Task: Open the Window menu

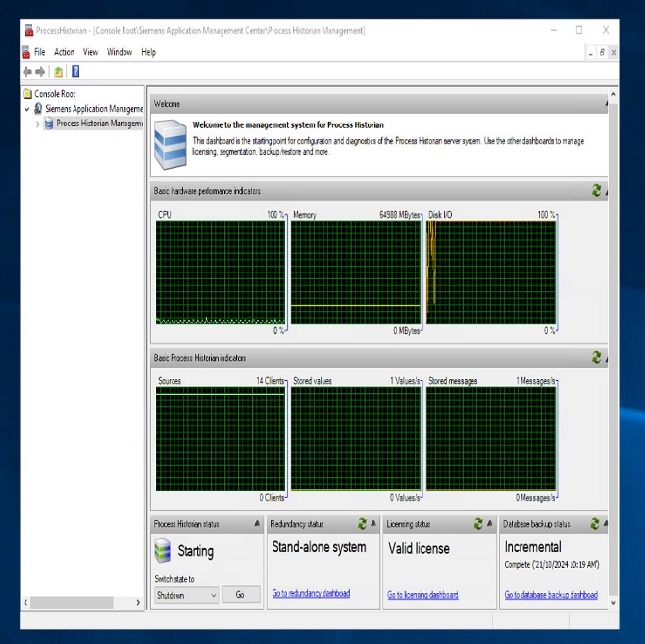Action: pyautogui.click(x=120, y=52)
